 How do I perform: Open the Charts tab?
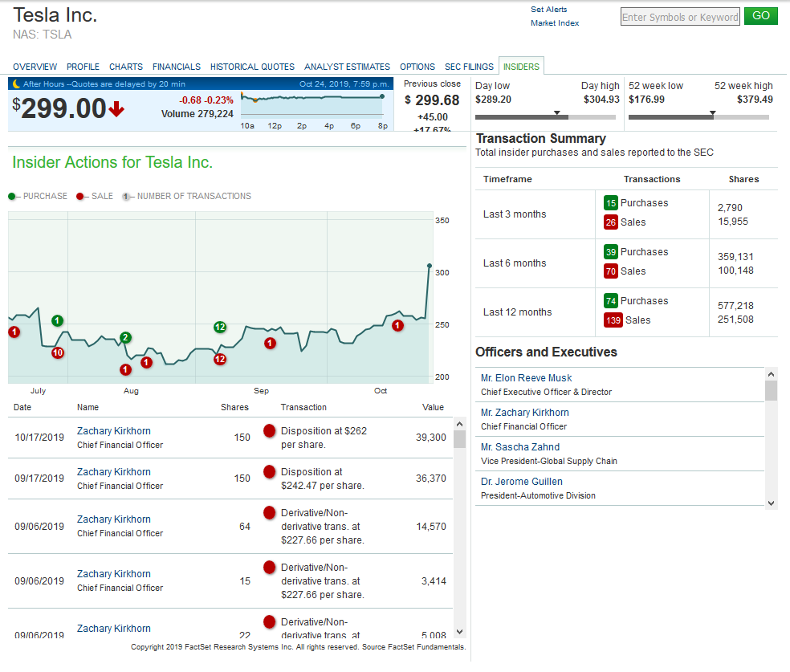click(x=126, y=67)
